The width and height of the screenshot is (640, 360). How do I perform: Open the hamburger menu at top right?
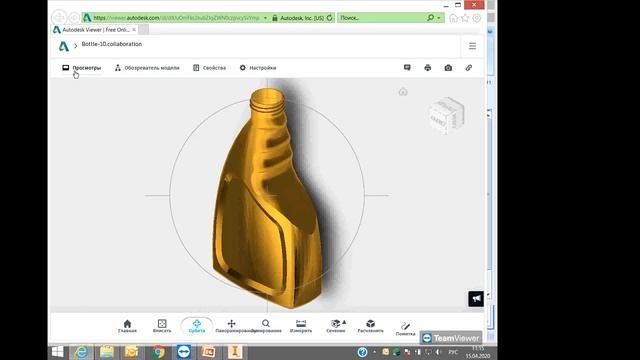point(472,46)
